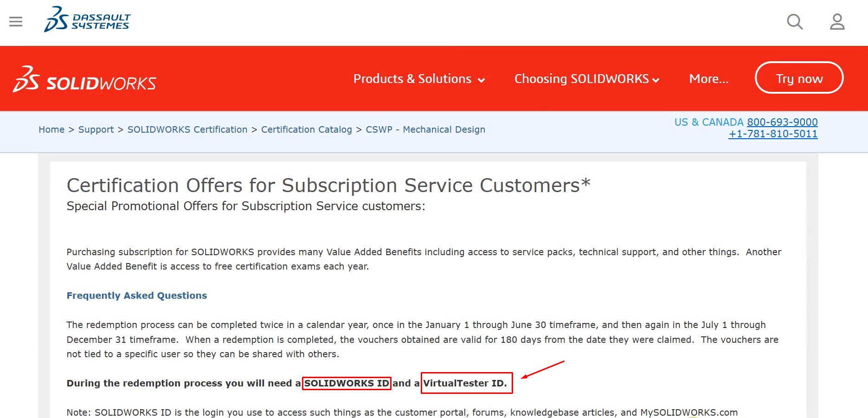Call the 800-693-9000 phone link
The height and width of the screenshot is (418, 868).
click(x=782, y=122)
